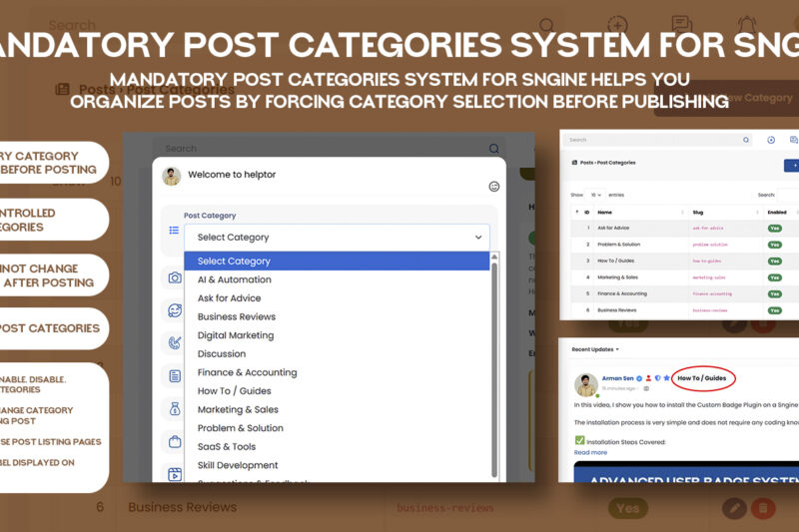
Task: Choose the highlighted Select Category option in the list
Action: [337, 262]
